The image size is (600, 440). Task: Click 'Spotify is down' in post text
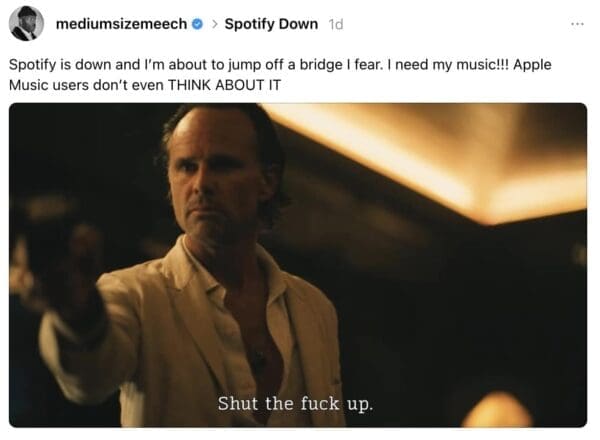60,65
